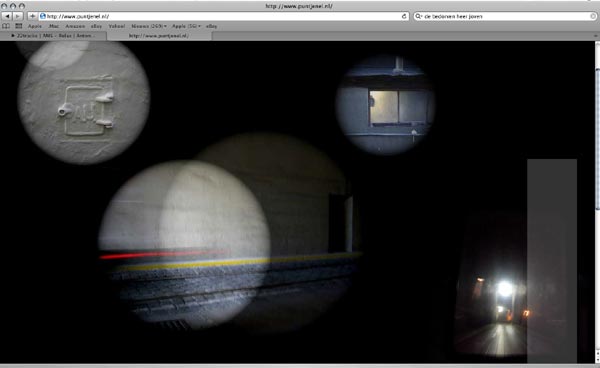The height and width of the screenshot is (368, 600).
Task: Expand the Apple bookmarks folder dropdown
Action: click(x=186, y=26)
